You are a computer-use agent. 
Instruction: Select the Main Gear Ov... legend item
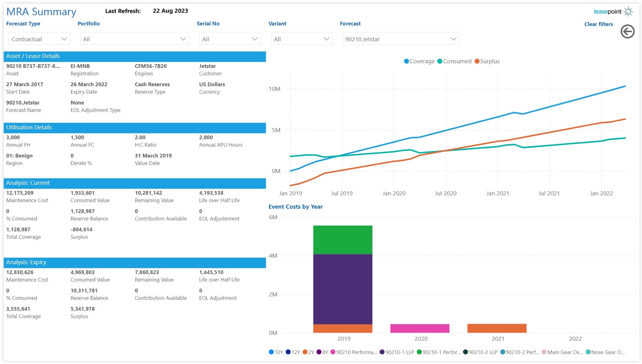tap(562, 352)
